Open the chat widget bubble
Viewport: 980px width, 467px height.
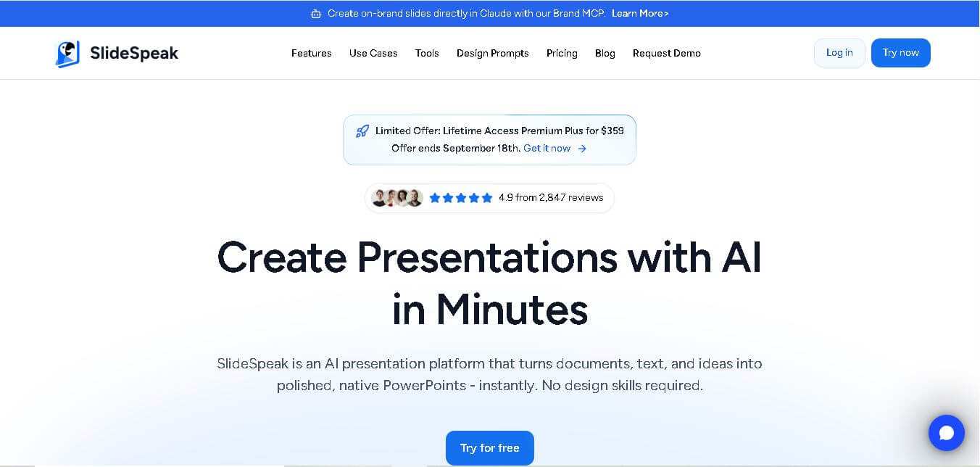[x=946, y=433]
